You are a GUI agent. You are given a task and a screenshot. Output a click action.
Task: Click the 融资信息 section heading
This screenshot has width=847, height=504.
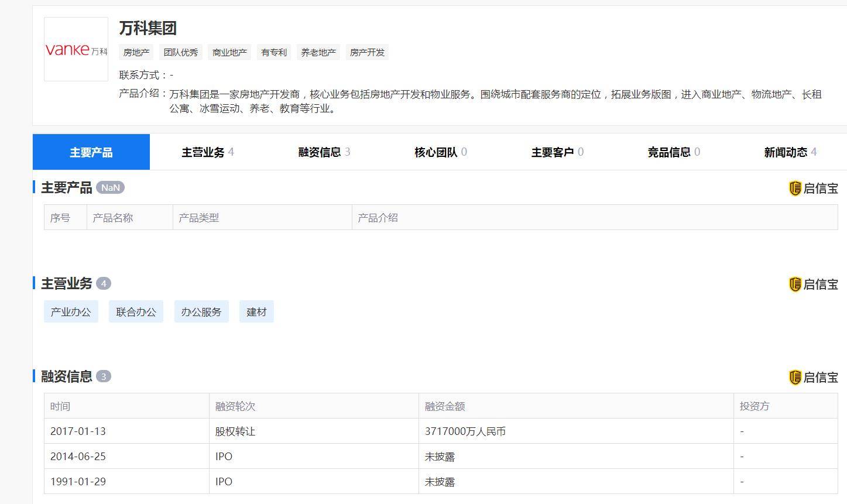67,376
